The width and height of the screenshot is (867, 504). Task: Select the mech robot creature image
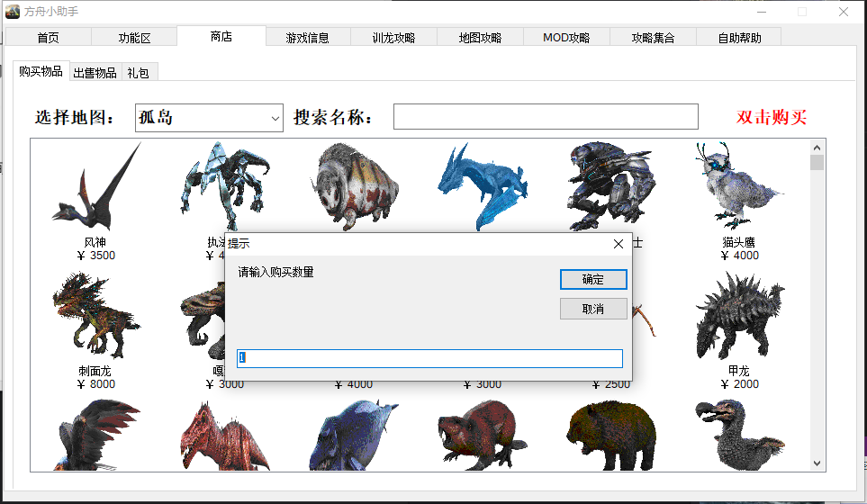(x=610, y=184)
